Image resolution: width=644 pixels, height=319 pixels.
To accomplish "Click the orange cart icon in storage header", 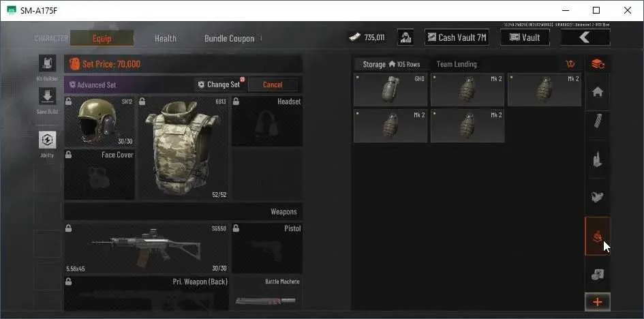I will (x=570, y=64).
